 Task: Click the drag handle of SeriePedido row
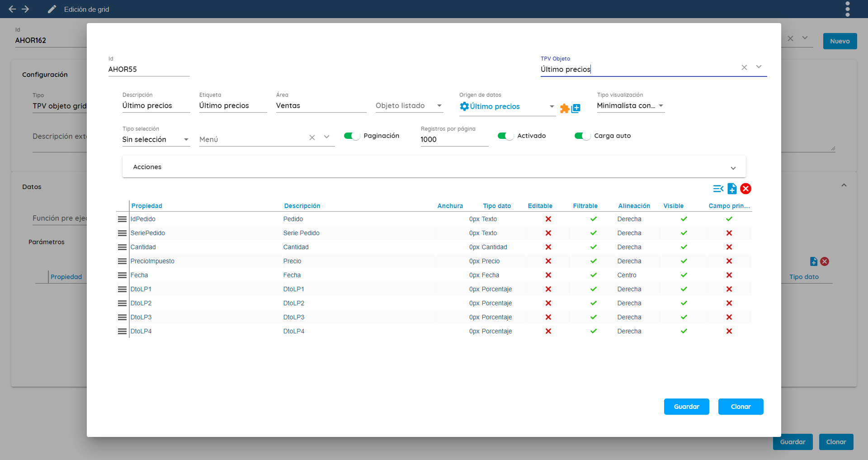(122, 233)
